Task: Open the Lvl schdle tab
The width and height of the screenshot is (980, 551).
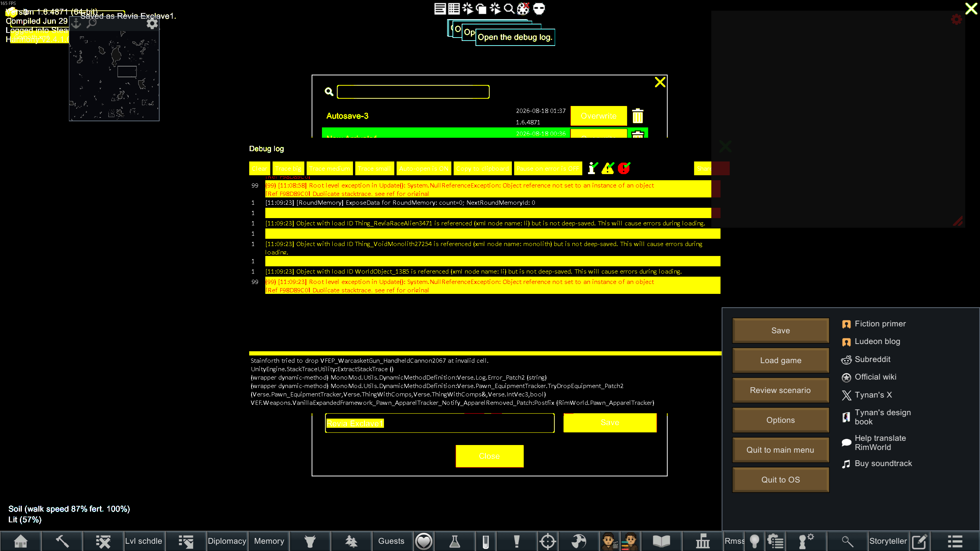Action: (x=144, y=541)
